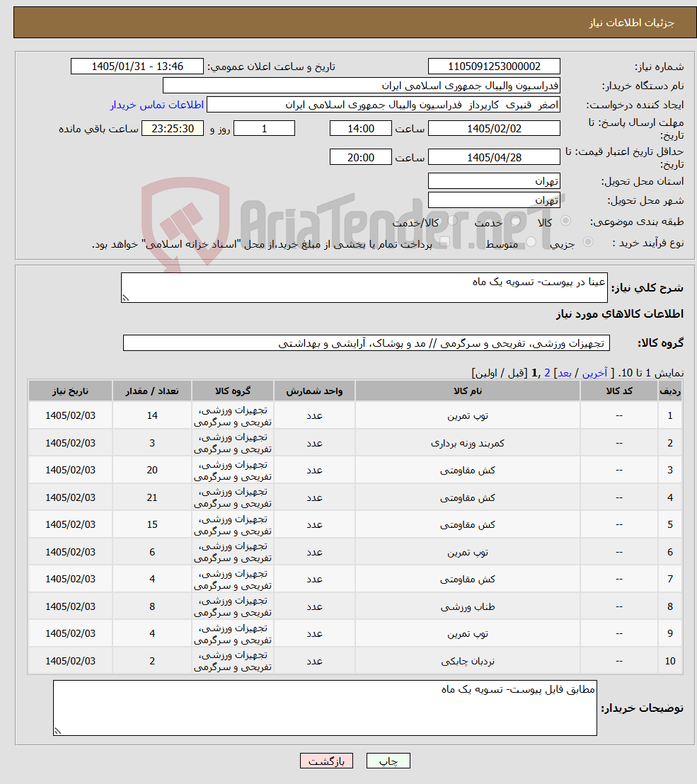Click the price validity hour field 20:00

(360, 158)
